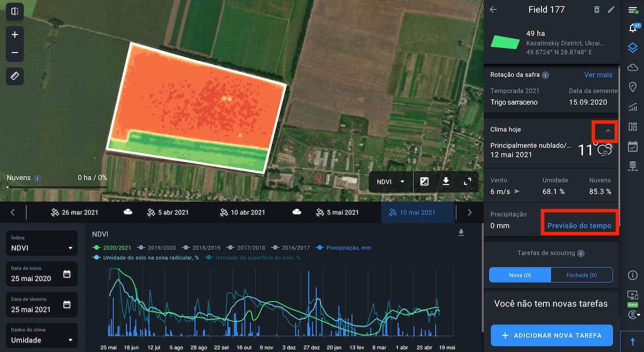This screenshot has width=644, height=352.
Task: Zoom in on the map
Action: click(x=14, y=35)
